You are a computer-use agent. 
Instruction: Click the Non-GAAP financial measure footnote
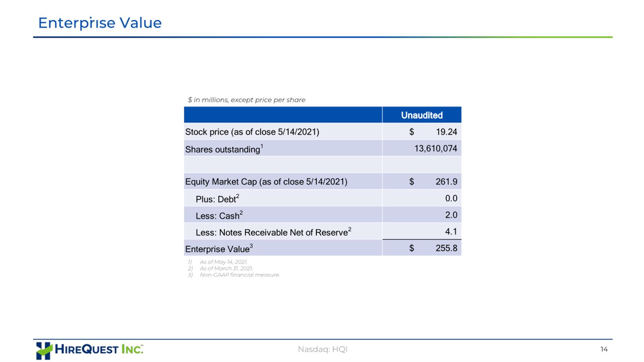pyautogui.click(x=239, y=275)
